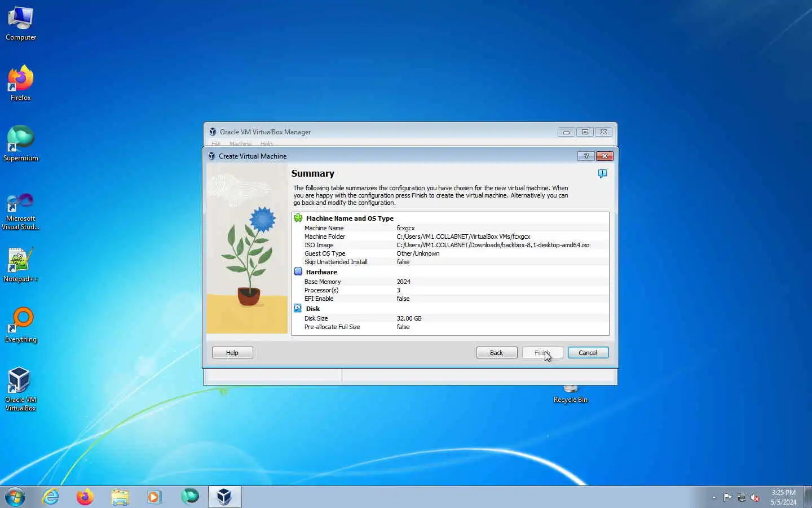The height and width of the screenshot is (508, 812).
Task: Open the Action Center flag icon
Action: (x=727, y=497)
